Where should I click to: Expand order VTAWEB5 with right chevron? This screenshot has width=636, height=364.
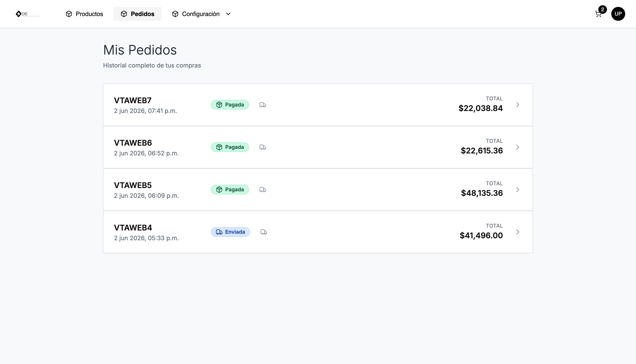click(518, 190)
